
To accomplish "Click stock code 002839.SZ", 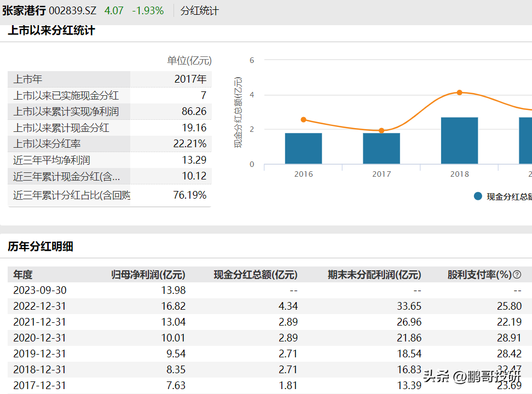I will click(x=72, y=11).
